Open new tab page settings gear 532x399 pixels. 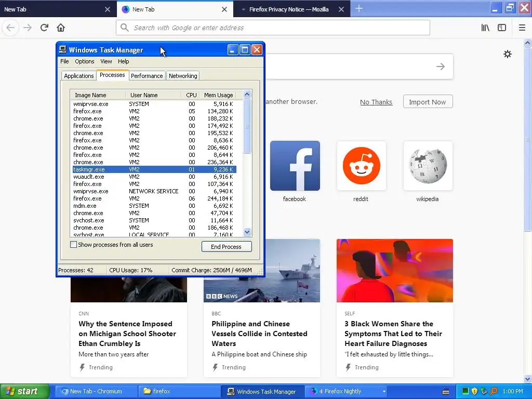(507, 54)
